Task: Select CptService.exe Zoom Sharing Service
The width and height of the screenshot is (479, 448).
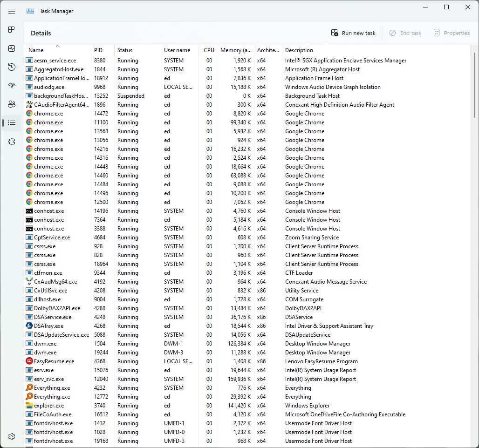Action: click(x=247, y=238)
